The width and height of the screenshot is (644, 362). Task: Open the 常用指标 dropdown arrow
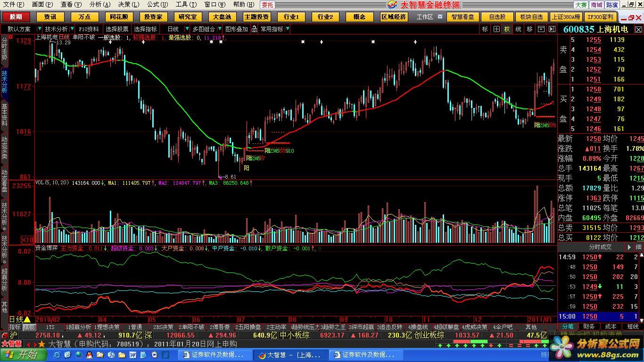[x=288, y=29]
